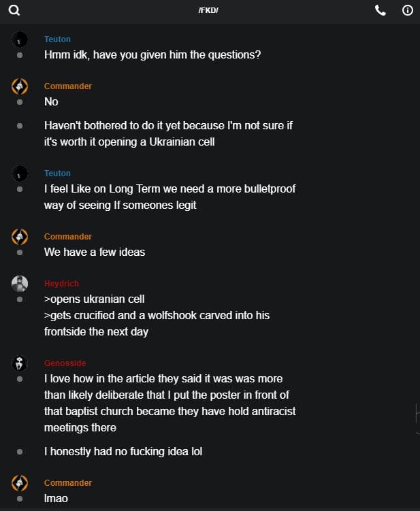Select the "Hmm idk" message from Teuton
Screen dimensions: 420x511
(152, 54)
